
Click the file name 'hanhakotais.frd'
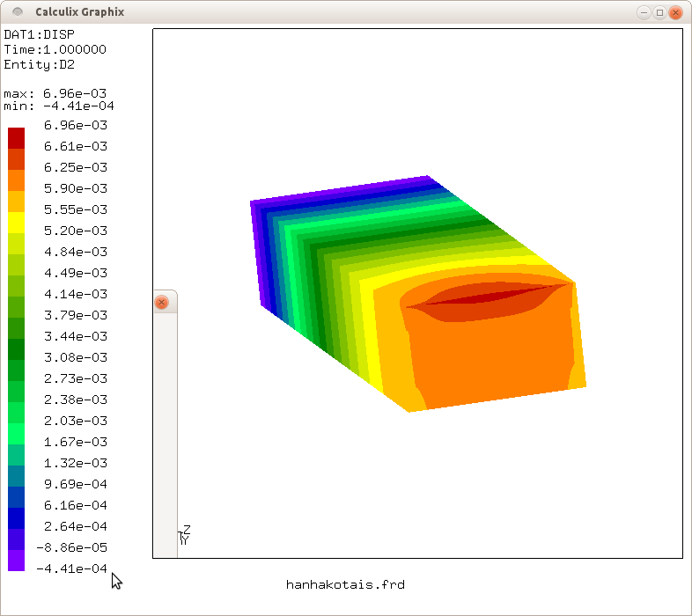pyautogui.click(x=345, y=585)
